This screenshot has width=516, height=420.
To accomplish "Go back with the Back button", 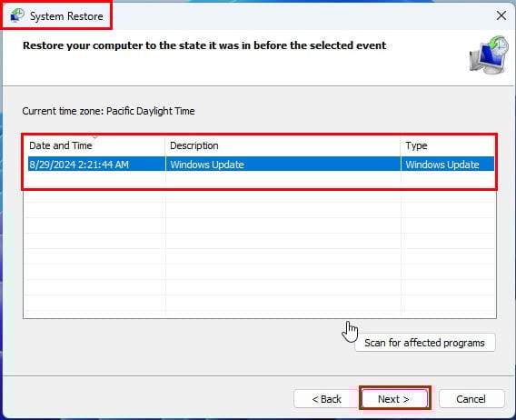I will tap(326, 399).
